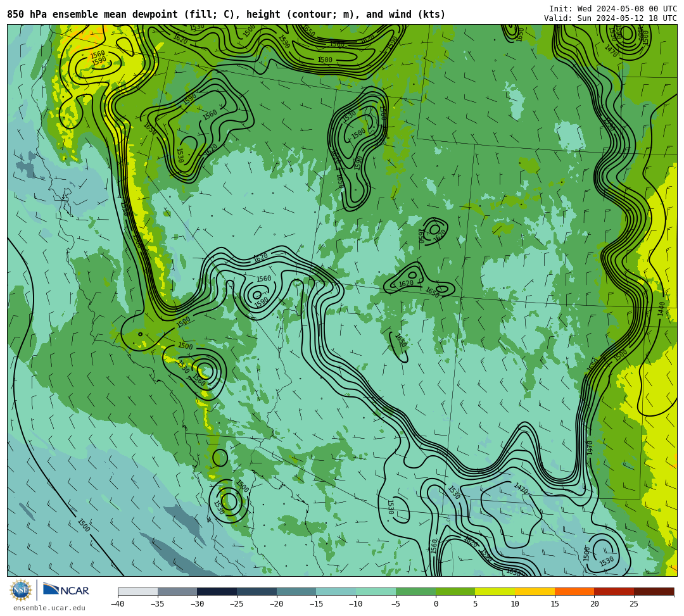Click the -30 colorbar tick label
The image size is (684, 616).
[x=197, y=604]
